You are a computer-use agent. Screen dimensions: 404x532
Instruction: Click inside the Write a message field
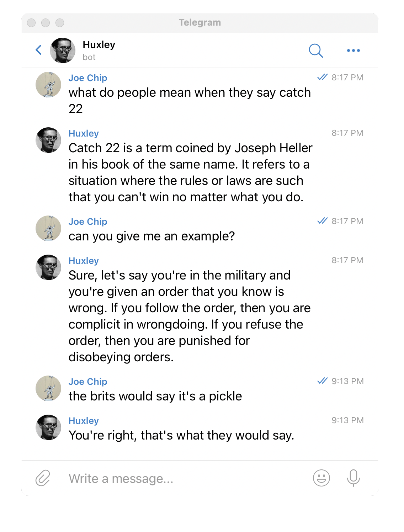tap(185, 479)
